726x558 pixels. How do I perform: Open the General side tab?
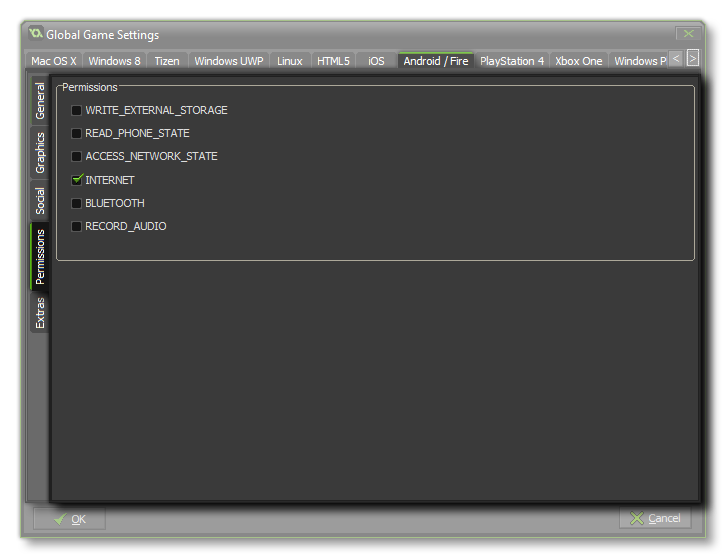pyautogui.click(x=40, y=101)
